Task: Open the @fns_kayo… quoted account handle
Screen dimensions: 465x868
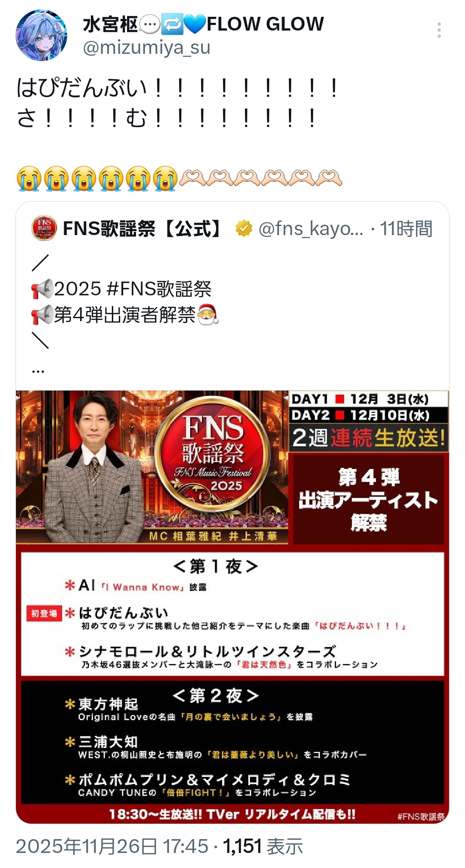Action: tap(311, 229)
